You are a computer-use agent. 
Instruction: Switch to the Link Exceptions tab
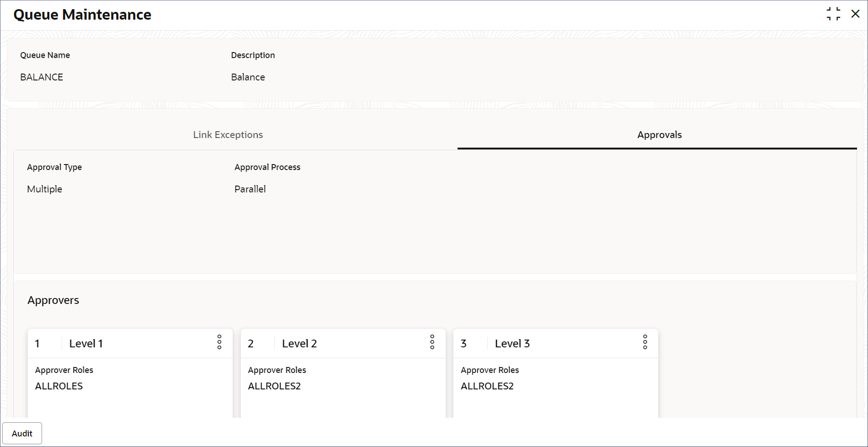(228, 134)
